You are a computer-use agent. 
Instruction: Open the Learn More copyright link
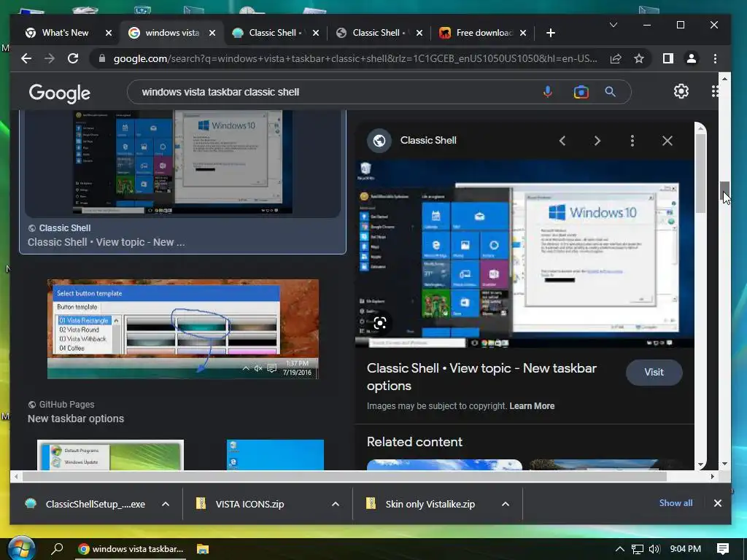tap(532, 406)
